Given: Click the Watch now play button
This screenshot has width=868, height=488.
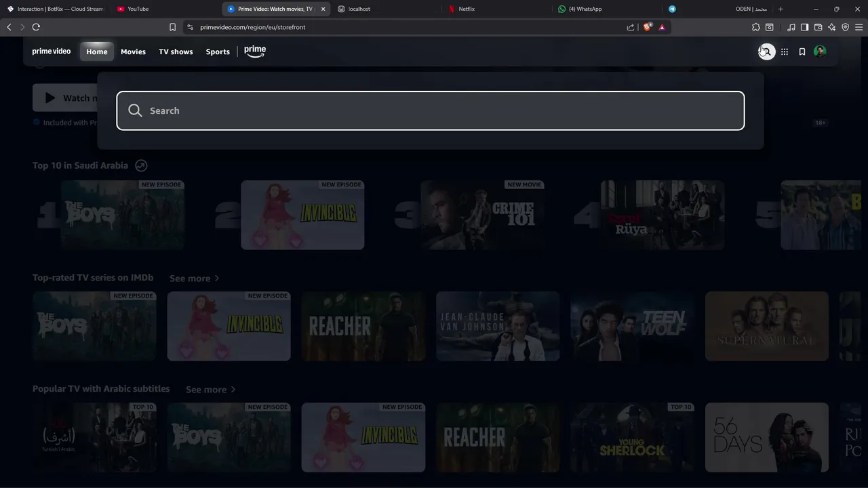Looking at the screenshot, I should 65,98.
